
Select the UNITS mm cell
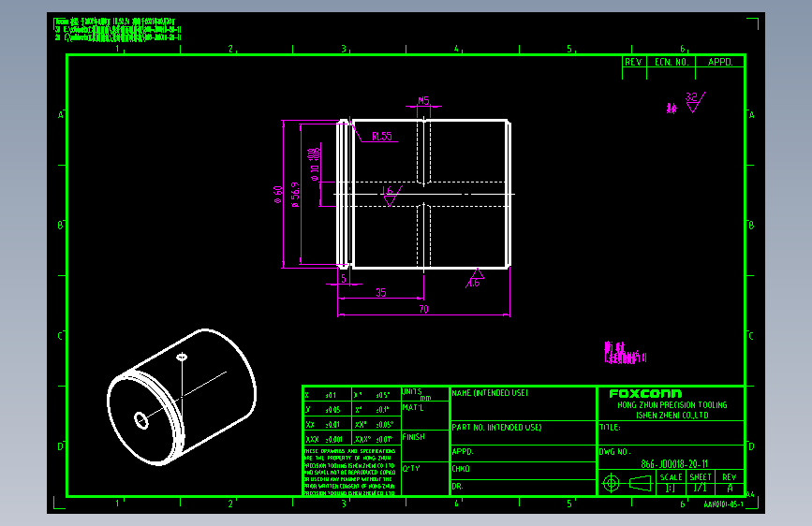(425, 394)
